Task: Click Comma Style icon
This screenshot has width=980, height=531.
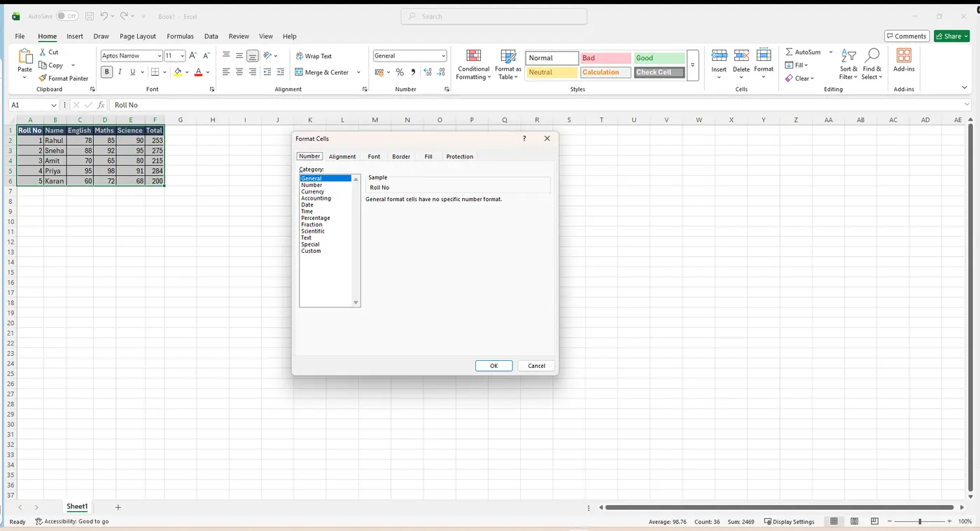Action: pos(413,72)
